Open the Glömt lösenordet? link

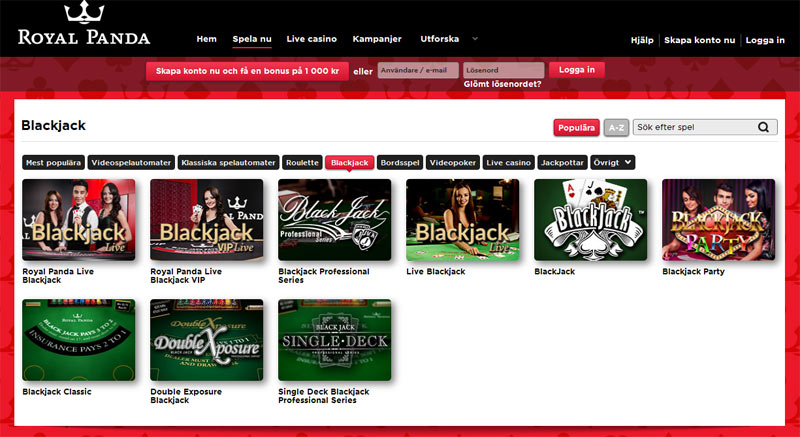tap(503, 84)
